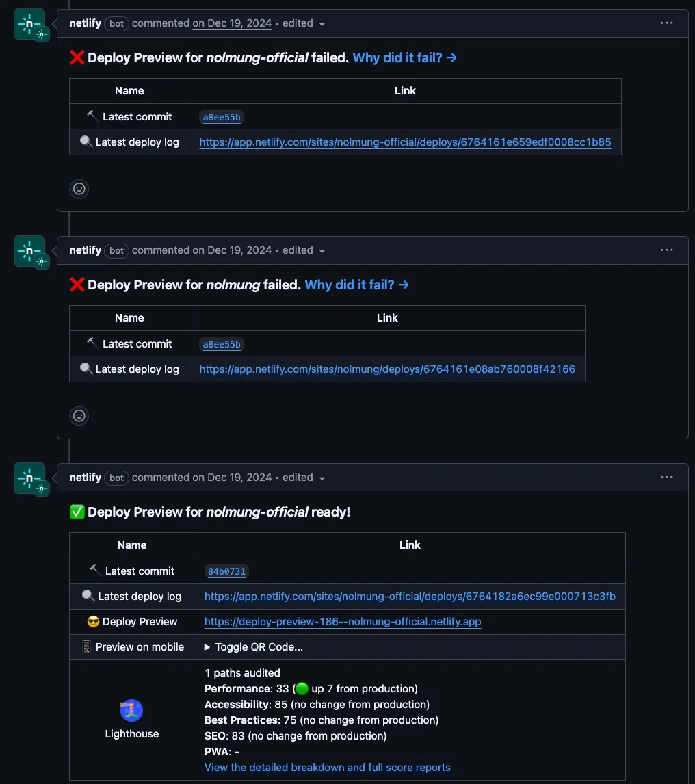Click 'PWA: -' score text
695x784 pixels.
[222, 751]
